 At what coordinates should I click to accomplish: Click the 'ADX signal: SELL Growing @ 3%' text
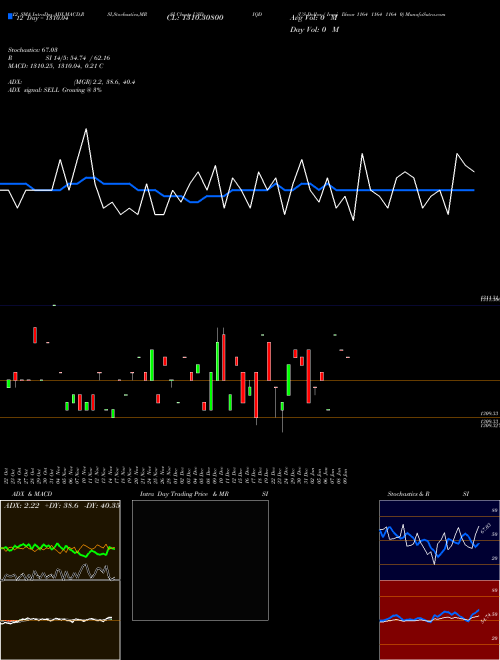coord(55,90)
